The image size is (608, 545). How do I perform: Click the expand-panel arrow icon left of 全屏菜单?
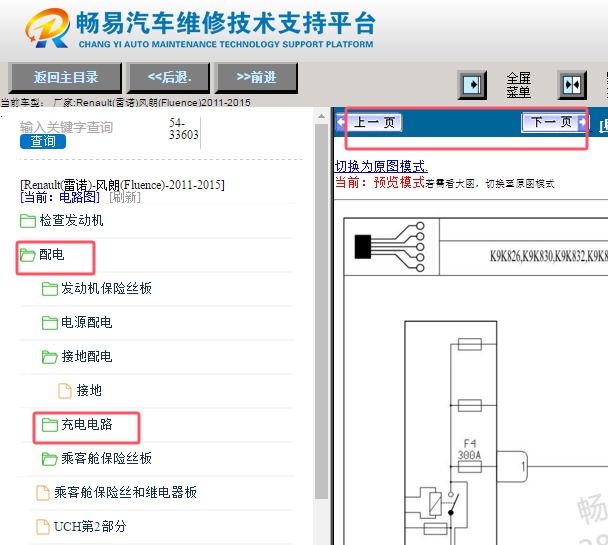[472, 85]
